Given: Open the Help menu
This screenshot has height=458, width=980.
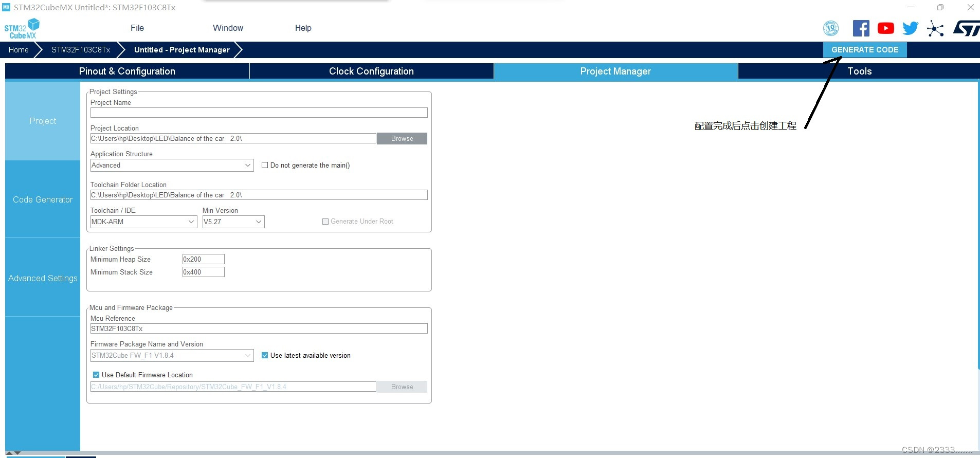Looking at the screenshot, I should pos(303,28).
